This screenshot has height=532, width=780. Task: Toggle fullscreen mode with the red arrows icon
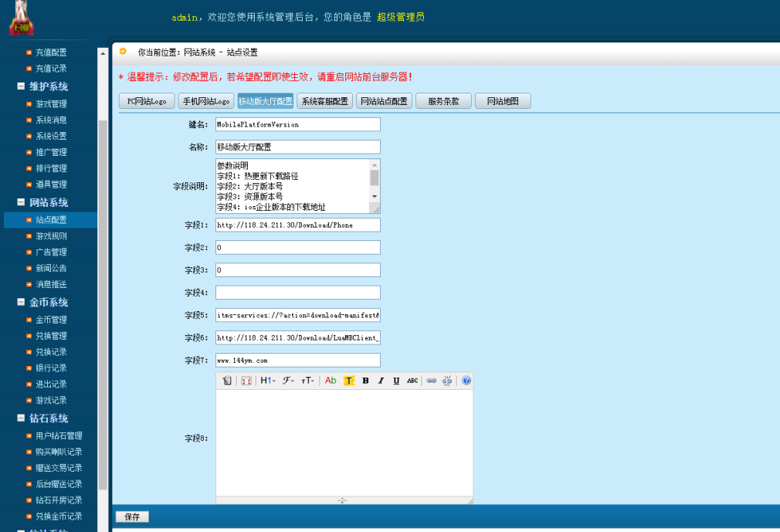246,380
